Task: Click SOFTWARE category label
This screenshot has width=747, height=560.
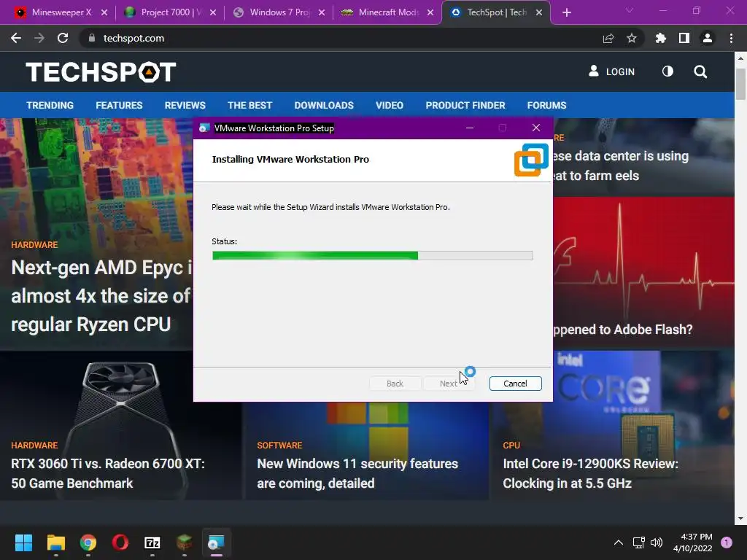Action: point(279,446)
